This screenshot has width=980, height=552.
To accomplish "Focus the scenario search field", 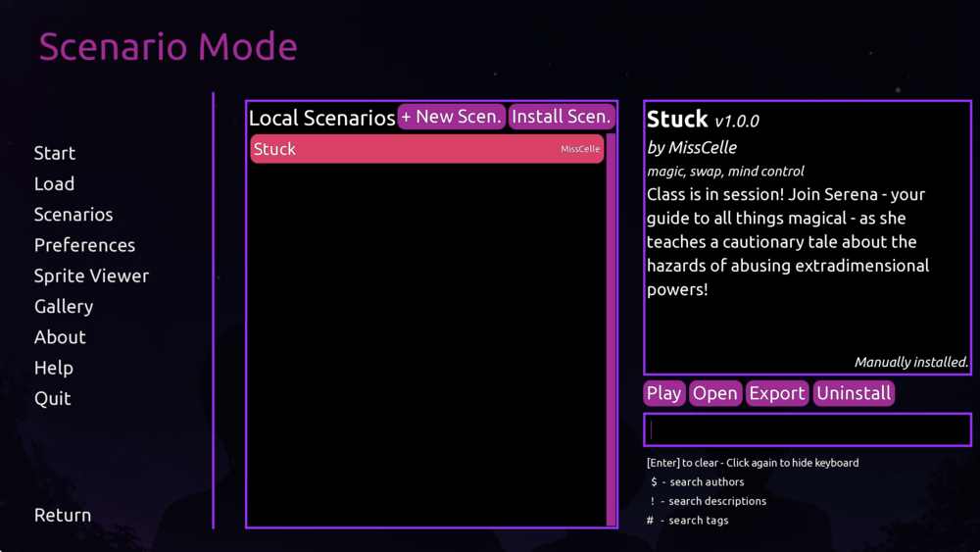I will (808, 429).
